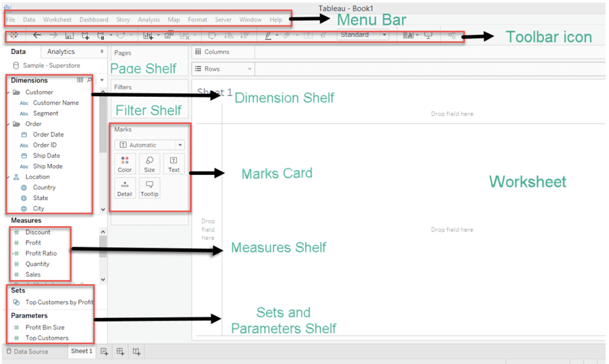Click the Filters shelf header

pos(123,87)
